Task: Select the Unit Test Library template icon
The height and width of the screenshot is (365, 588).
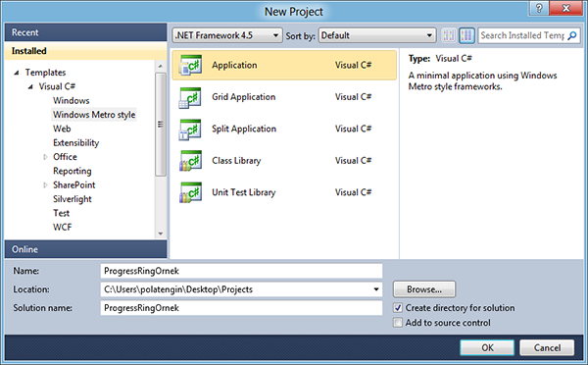Action: coord(190,192)
